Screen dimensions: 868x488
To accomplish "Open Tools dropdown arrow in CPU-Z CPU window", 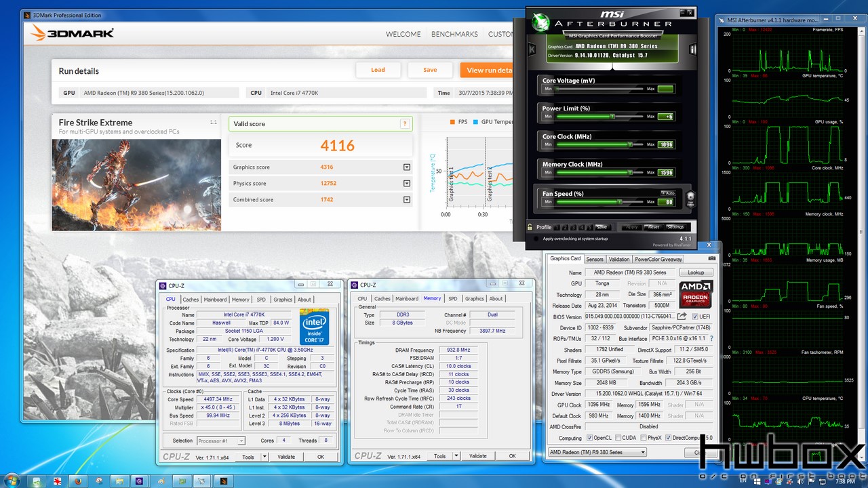I will pos(264,457).
